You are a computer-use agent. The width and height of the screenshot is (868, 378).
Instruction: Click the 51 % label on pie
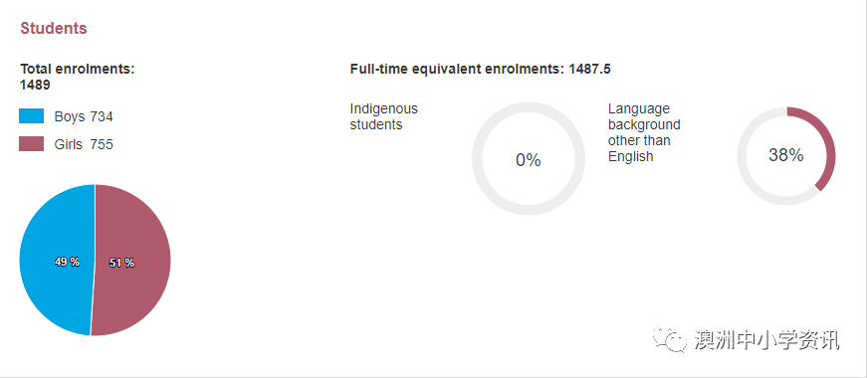point(121,263)
